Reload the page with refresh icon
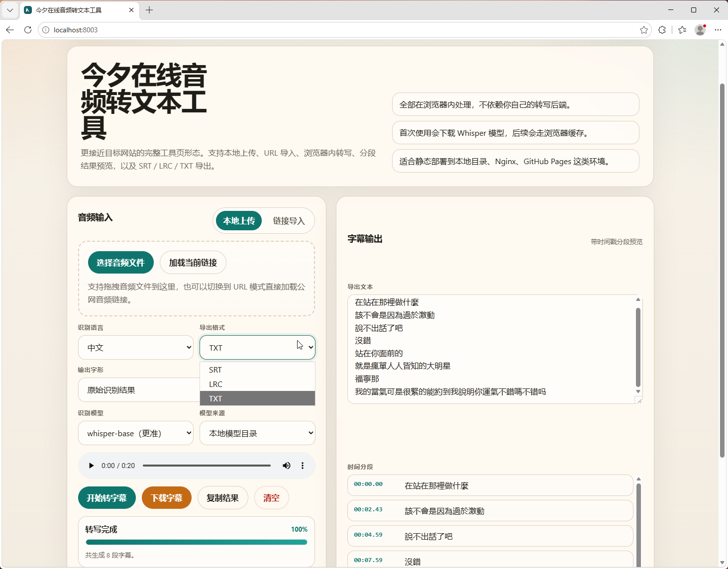Image resolution: width=728 pixels, height=569 pixels. click(x=28, y=30)
